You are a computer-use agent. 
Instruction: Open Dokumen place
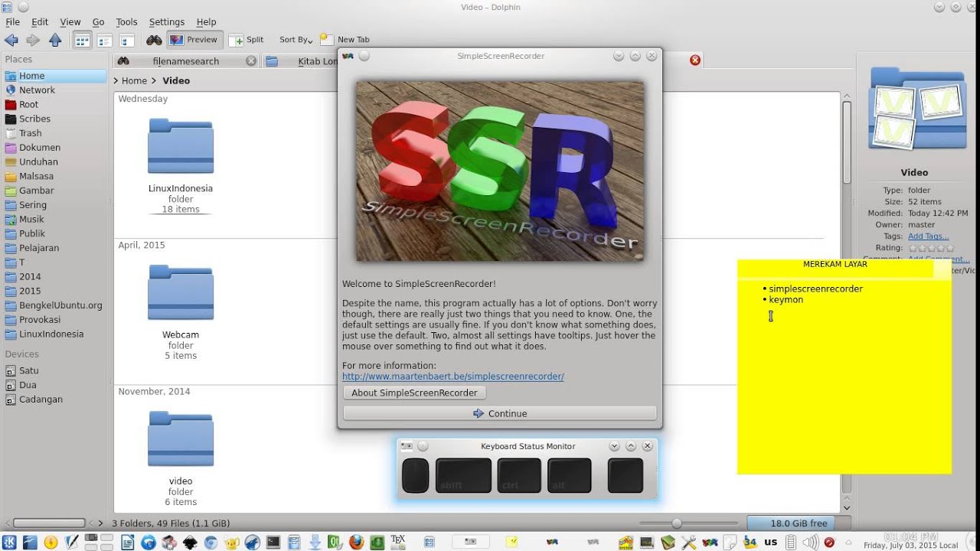[54, 148]
